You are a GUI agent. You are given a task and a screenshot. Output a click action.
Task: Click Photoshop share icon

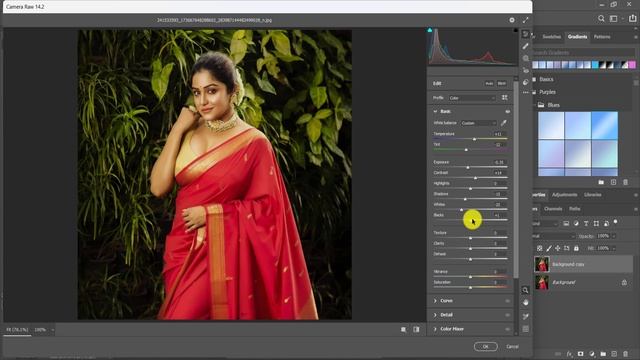632,19
